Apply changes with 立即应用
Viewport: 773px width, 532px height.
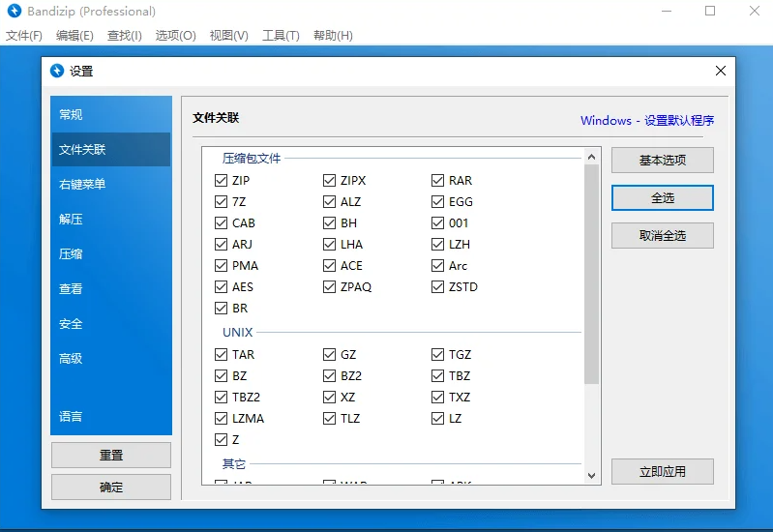662,471
